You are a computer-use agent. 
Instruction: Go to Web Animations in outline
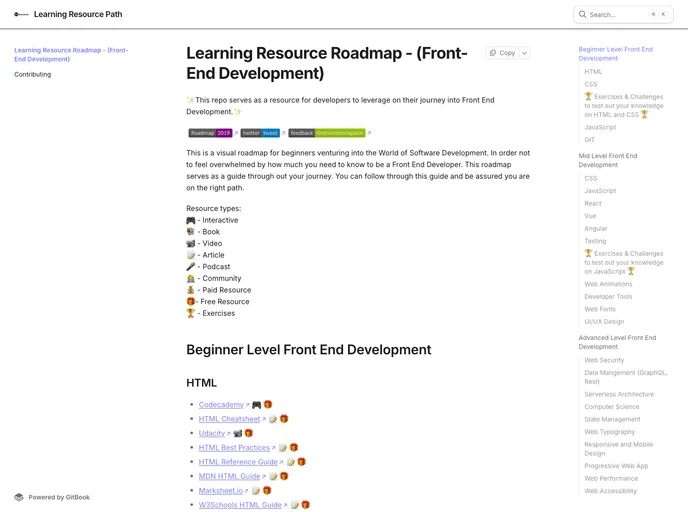tap(608, 284)
